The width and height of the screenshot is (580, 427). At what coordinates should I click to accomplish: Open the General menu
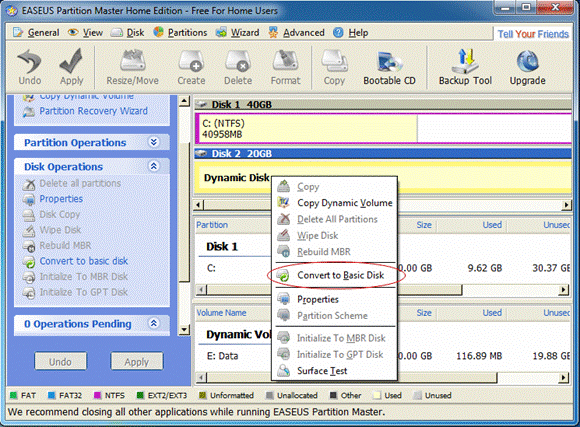click(x=36, y=33)
